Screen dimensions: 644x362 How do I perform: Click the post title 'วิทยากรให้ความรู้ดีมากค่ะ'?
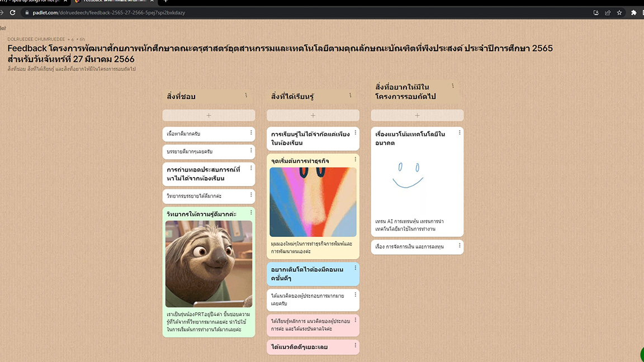[202, 214]
